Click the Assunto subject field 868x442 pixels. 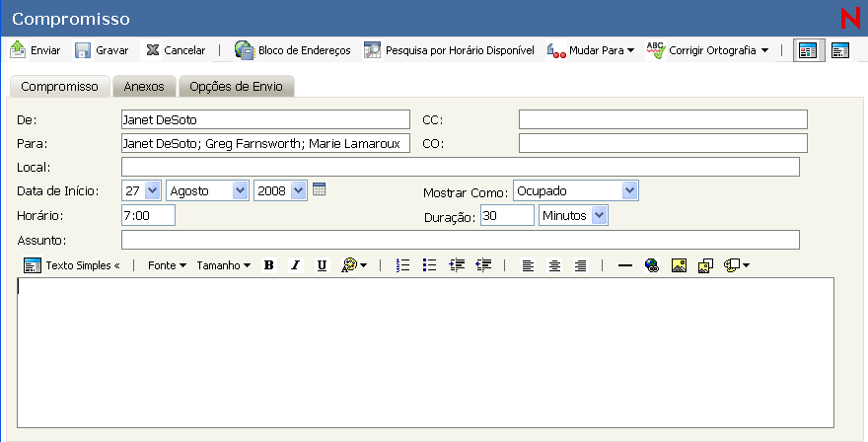461,240
